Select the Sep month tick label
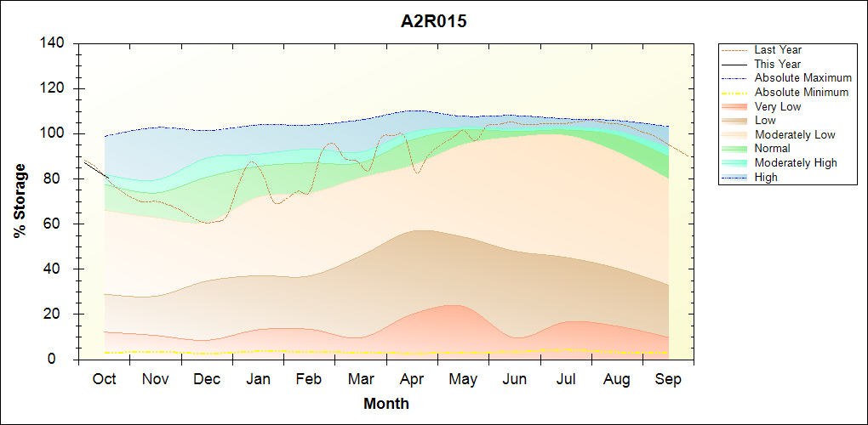868x425 pixels. click(x=668, y=379)
